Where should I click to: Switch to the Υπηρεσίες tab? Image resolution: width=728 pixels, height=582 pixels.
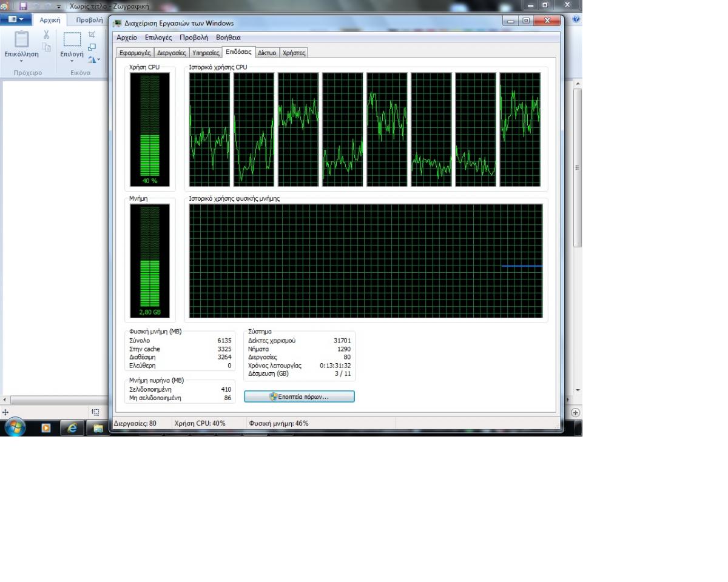[x=206, y=53]
